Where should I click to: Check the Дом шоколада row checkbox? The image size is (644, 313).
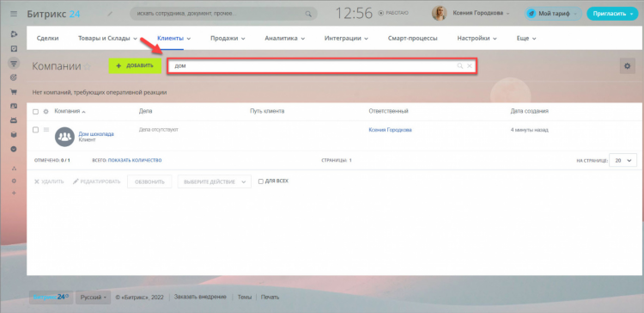point(35,130)
